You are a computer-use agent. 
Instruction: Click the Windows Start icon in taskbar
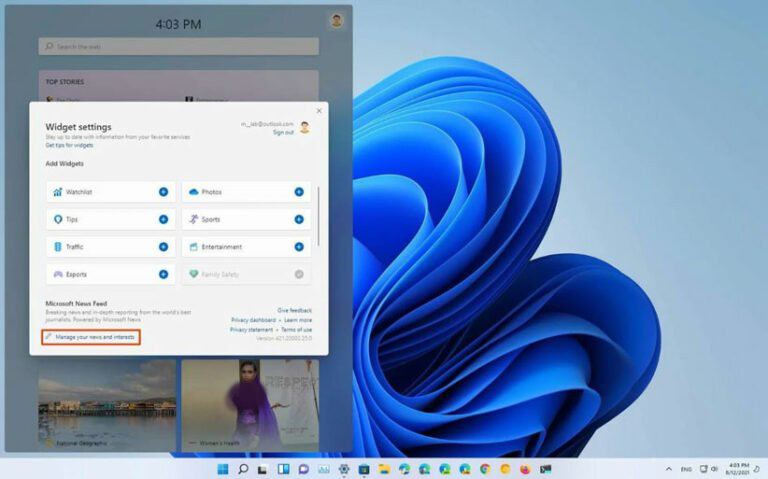pos(222,469)
